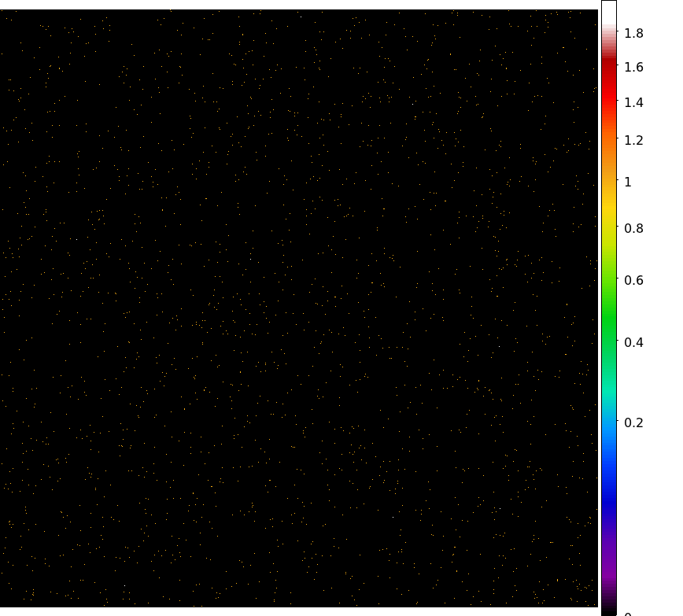Image resolution: width=683 pixels, height=616 pixels.
Task: Click the green colorbar band at 0.6
Action: (x=609, y=280)
